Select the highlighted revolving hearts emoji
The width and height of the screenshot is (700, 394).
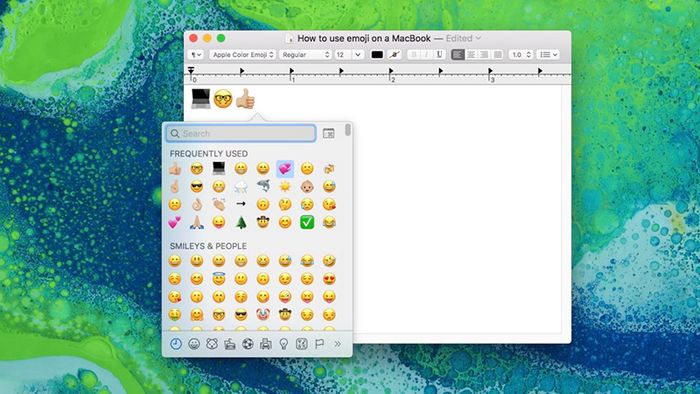click(x=285, y=169)
